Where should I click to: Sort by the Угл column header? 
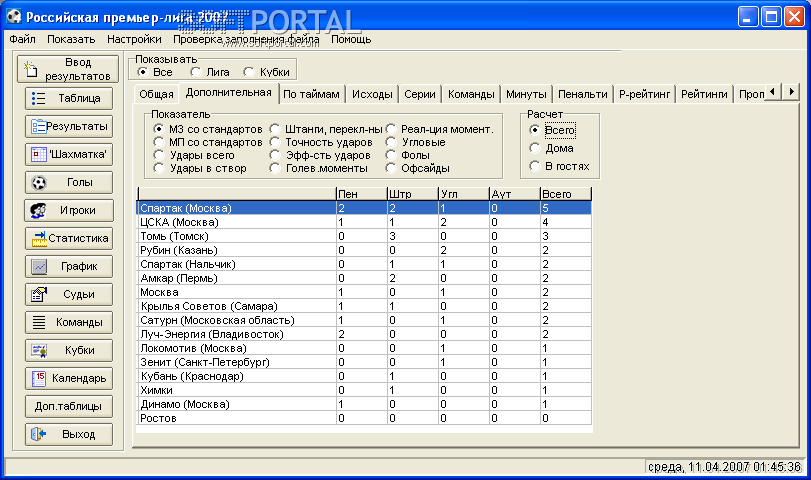(x=464, y=194)
